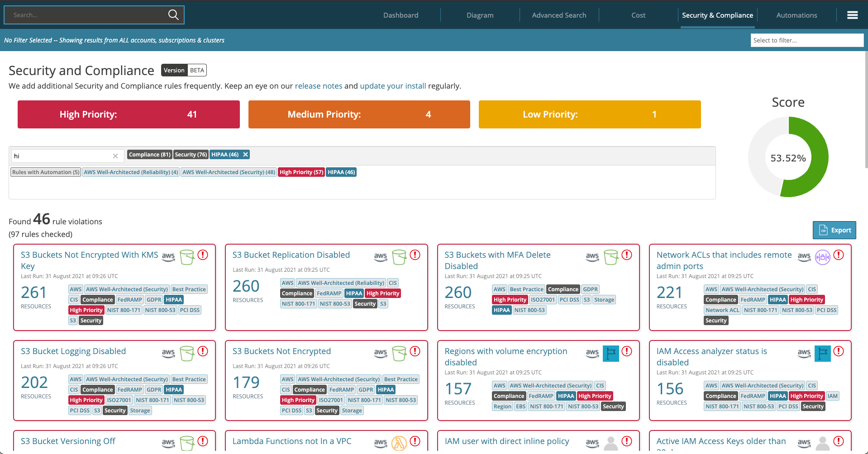Remove the selected HIPAA (46) filter tag

click(245, 155)
